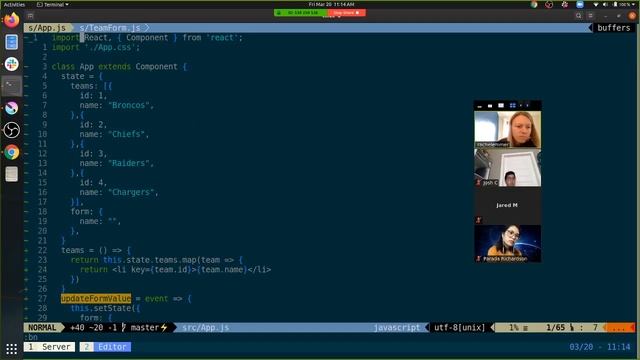Open terminal hamburger menu
Screen dimensions: 640x360
click(x=590, y=16)
